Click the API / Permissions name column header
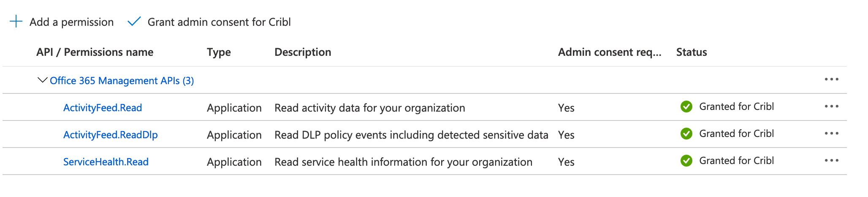 (x=95, y=52)
